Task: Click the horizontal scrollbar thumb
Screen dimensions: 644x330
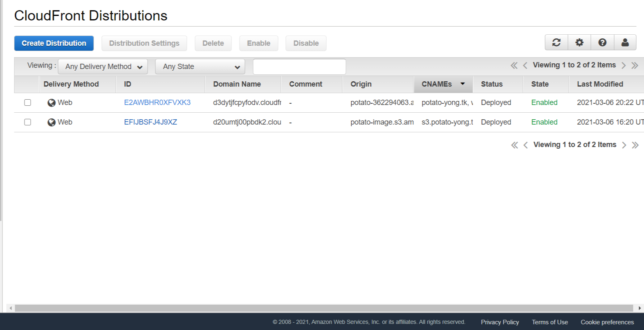Action: tap(324, 308)
